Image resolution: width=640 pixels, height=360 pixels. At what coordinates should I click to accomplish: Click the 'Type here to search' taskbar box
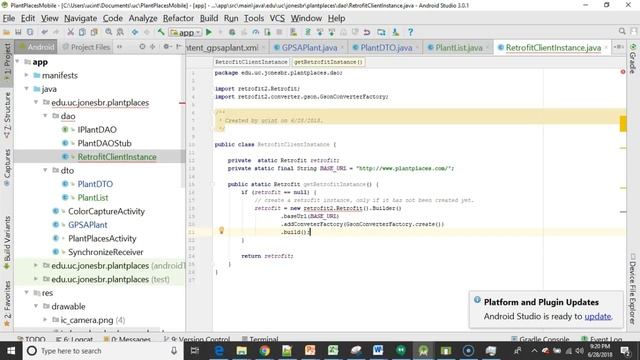[103, 351]
